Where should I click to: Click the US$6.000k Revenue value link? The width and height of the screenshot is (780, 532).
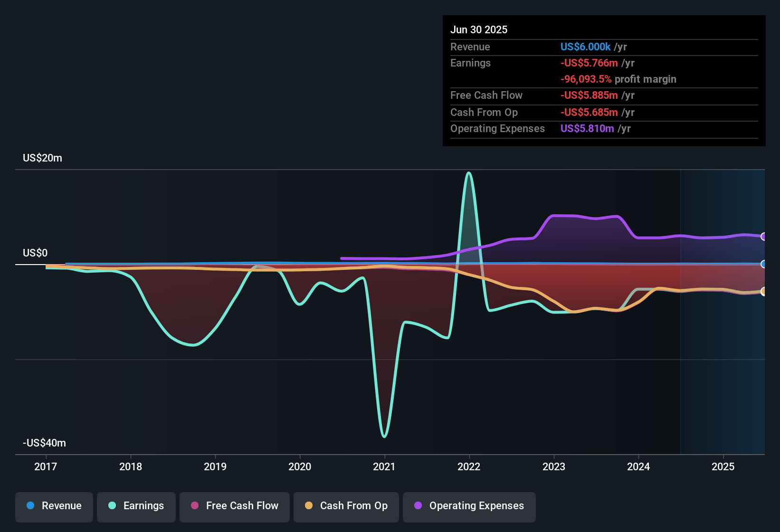click(585, 47)
